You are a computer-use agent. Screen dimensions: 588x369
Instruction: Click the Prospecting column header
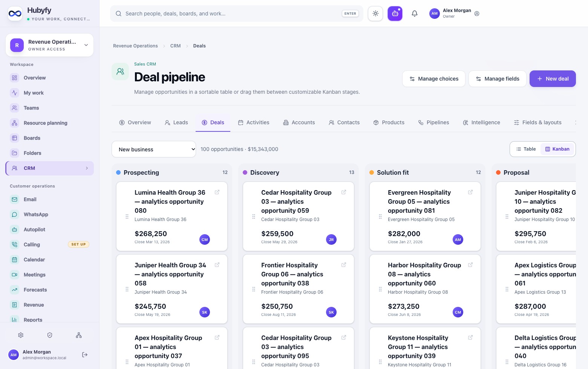[x=172, y=172]
